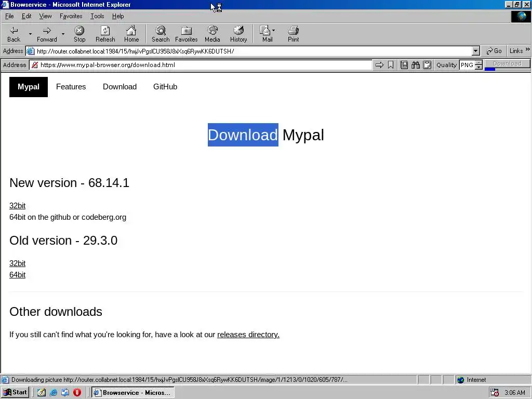Stop page loading with the Stop button

pos(79,34)
